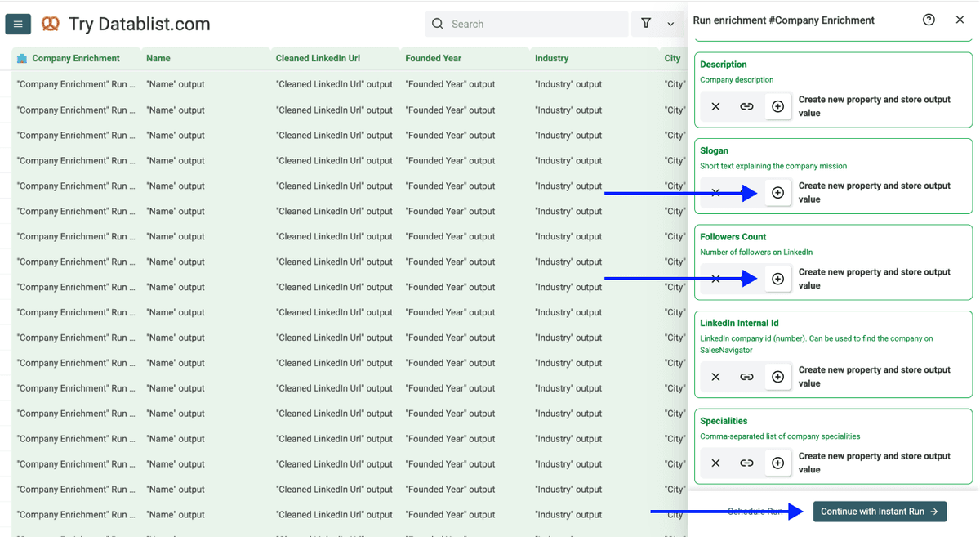This screenshot has width=980, height=537.
Task: Link Description output to existing property
Action: coord(746,107)
